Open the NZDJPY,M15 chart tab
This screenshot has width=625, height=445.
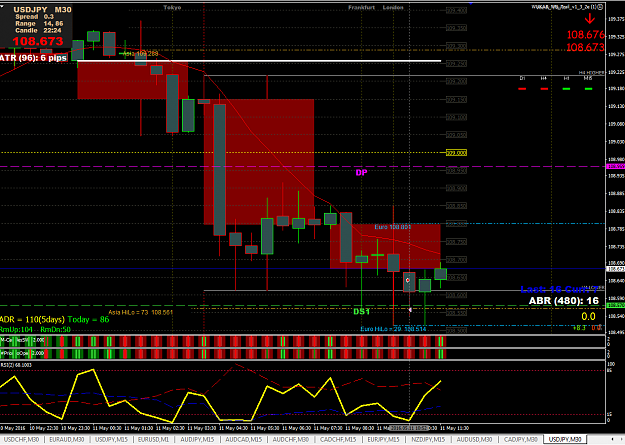[428, 439]
